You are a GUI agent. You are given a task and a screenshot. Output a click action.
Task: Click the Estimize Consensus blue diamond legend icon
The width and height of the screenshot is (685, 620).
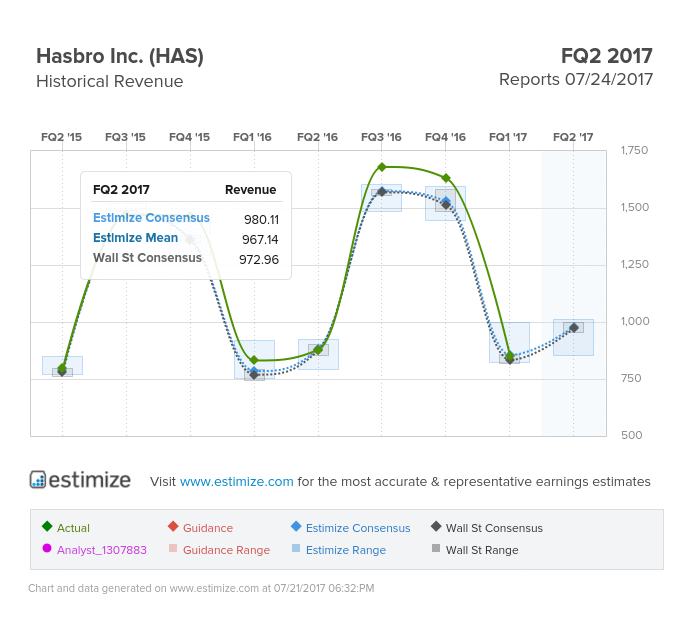click(x=296, y=526)
